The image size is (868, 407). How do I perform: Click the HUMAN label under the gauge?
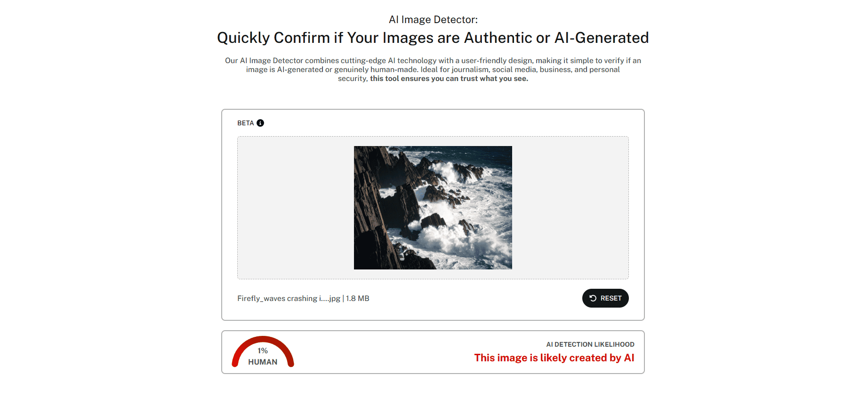click(x=263, y=362)
